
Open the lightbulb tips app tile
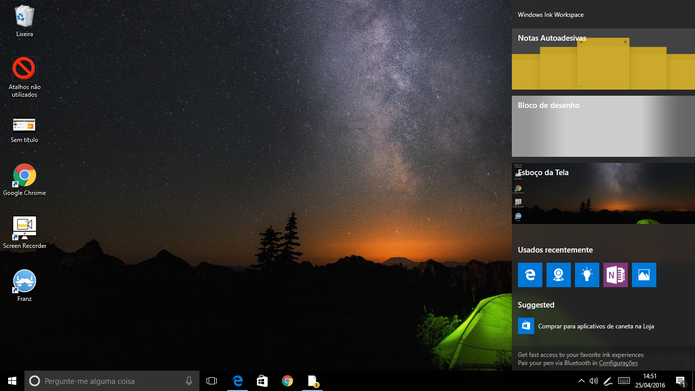tap(587, 275)
